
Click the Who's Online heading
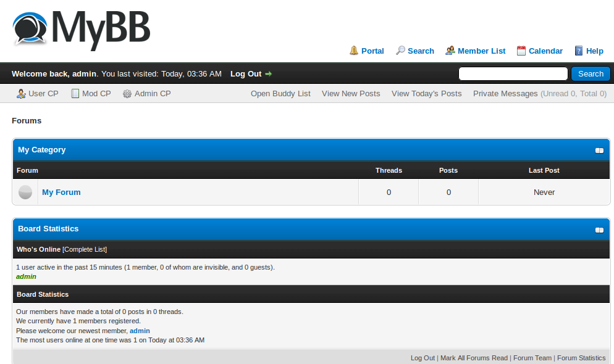[x=38, y=249]
